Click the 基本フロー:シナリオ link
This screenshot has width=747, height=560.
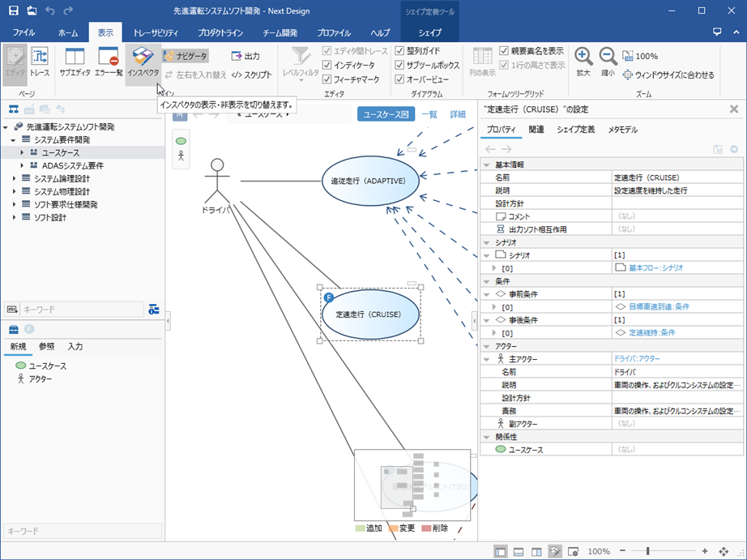[x=655, y=267]
